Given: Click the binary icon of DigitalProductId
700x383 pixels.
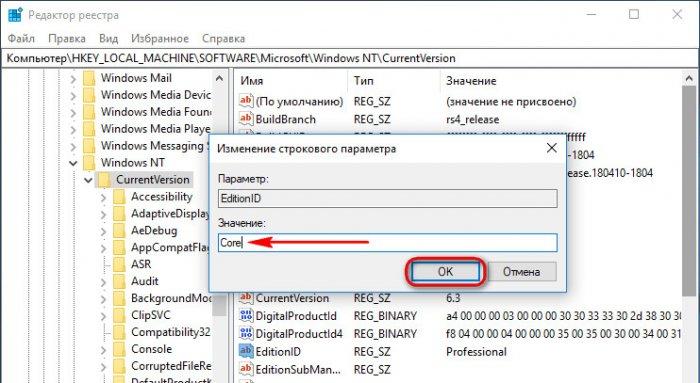Looking at the screenshot, I should point(246,316).
